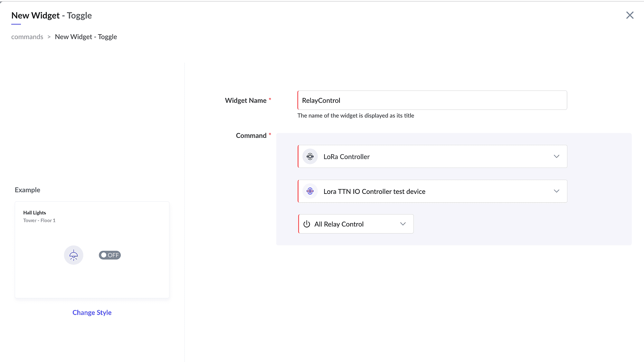Click the Hall Lights example title
The image size is (644, 362).
pyautogui.click(x=34, y=213)
